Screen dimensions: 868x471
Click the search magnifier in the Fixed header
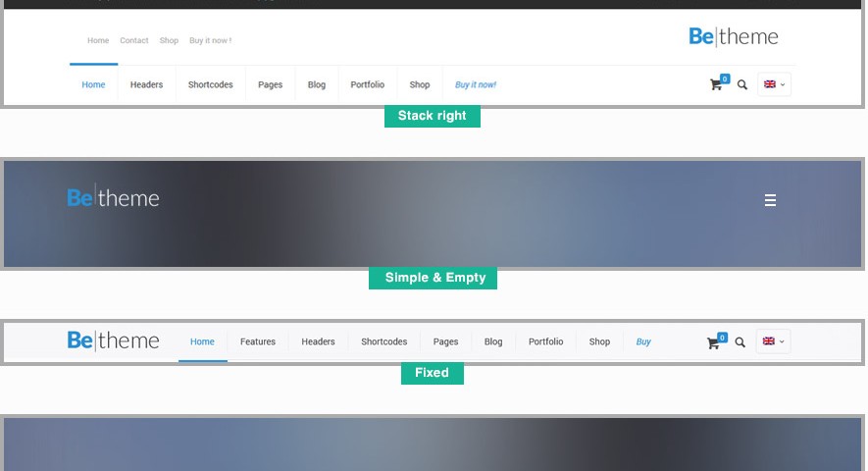(x=740, y=342)
